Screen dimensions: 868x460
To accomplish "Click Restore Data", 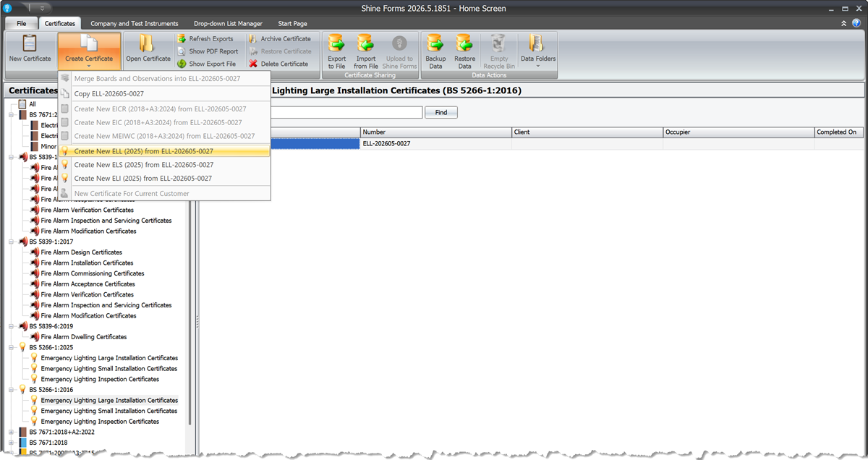I will [464, 51].
